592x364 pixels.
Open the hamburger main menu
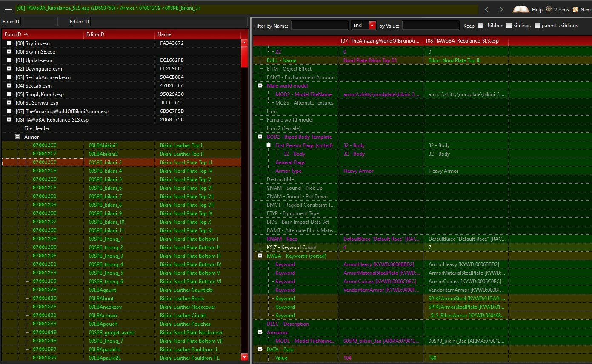[x=8, y=9]
